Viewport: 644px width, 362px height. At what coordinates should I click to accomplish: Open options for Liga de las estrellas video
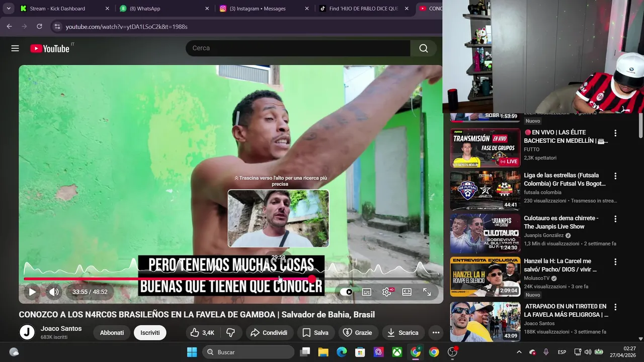[x=615, y=176]
